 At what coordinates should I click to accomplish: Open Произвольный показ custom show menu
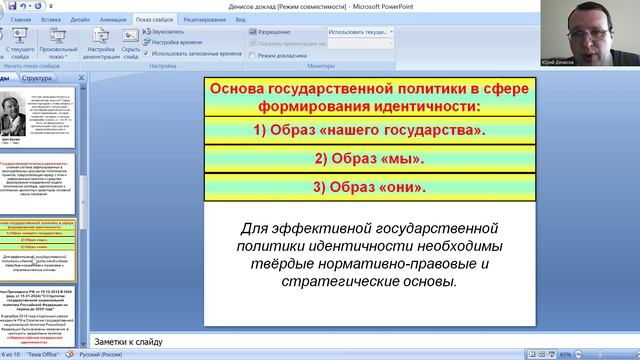pyautogui.click(x=58, y=43)
